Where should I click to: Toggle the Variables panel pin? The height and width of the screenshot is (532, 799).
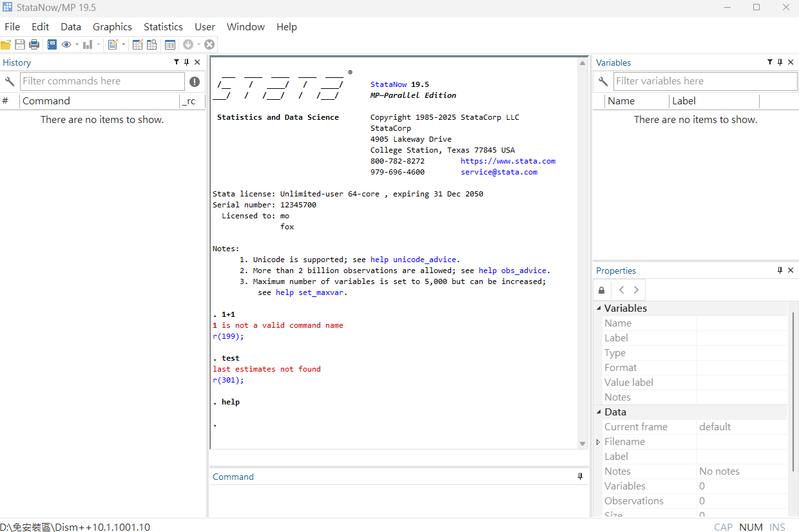(780, 62)
